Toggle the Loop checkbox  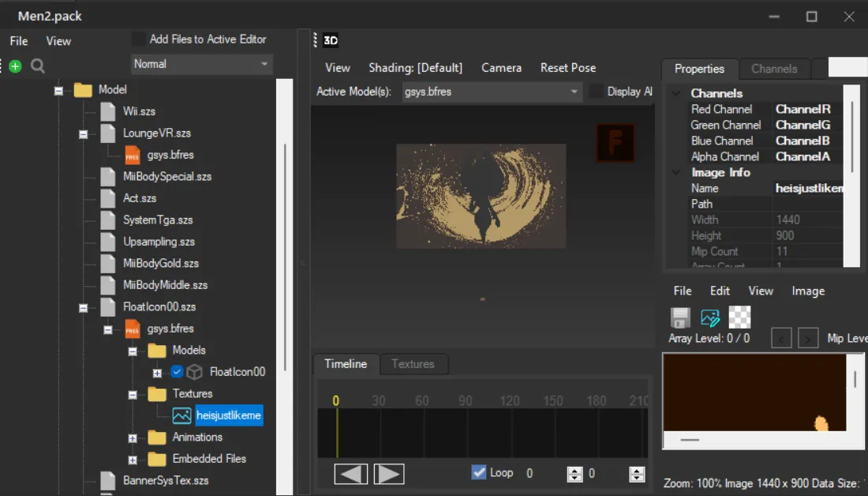[x=478, y=472]
